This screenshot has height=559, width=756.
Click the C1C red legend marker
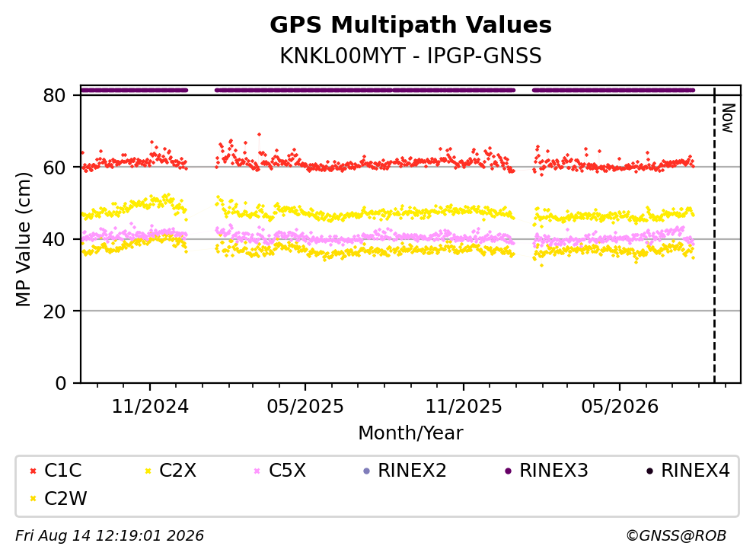[x=33, y=471]
